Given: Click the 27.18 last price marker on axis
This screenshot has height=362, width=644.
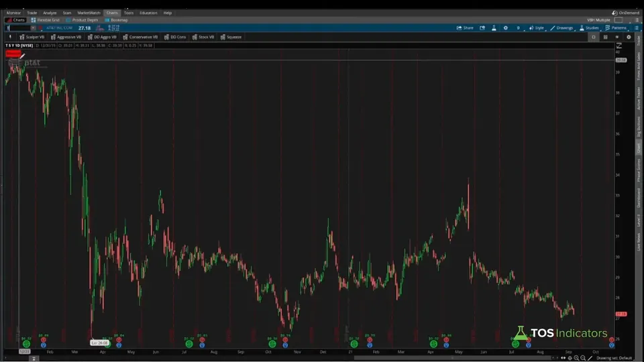Looking at the screenshot, I should click(x=621, y=314).
